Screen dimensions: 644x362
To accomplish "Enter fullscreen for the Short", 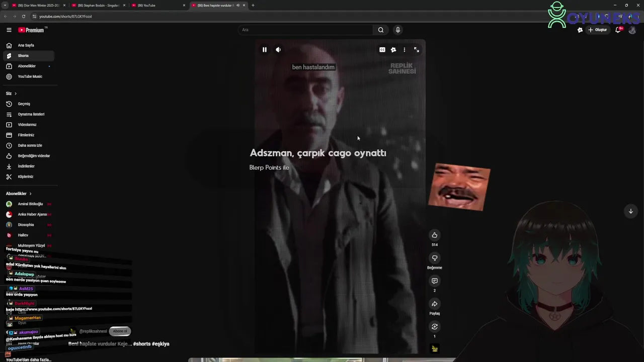I will pos(417,50).
